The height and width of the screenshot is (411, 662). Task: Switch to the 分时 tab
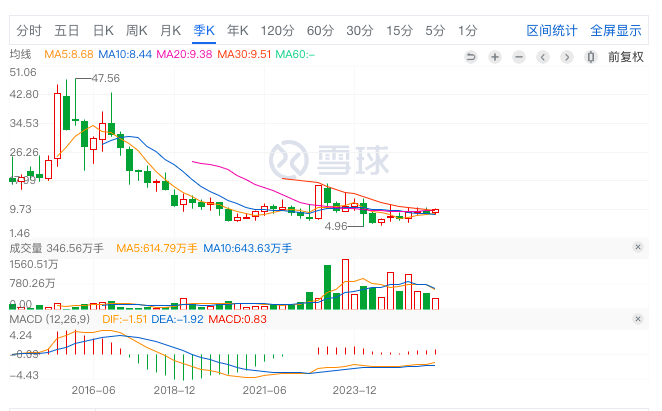[x=29, y=30]
